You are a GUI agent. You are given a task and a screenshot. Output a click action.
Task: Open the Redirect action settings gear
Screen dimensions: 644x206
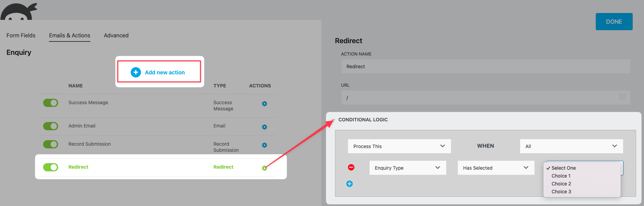[265, 168]
